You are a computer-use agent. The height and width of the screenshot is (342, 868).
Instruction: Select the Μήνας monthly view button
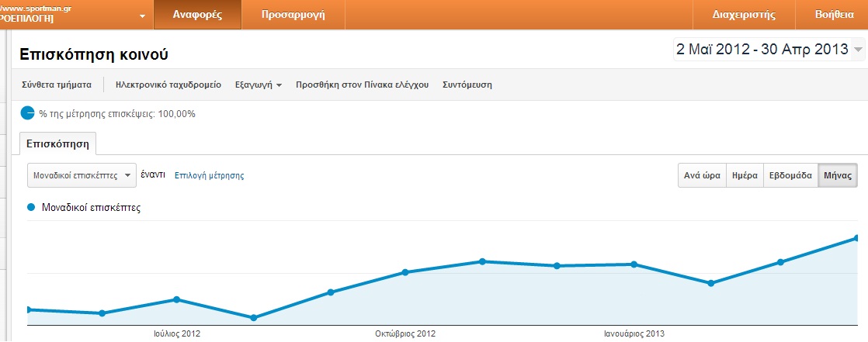click(838, 175)
